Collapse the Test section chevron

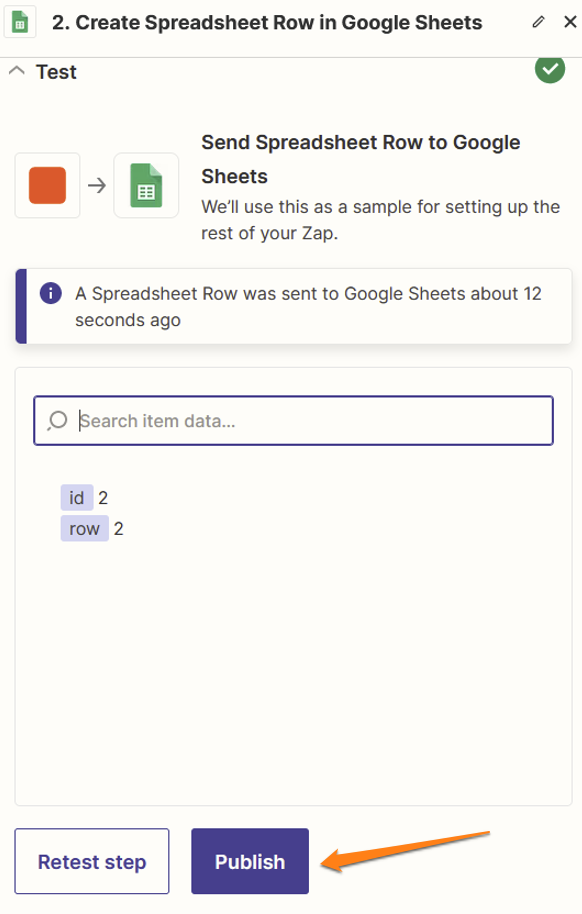pyautogui.click(x=17, y=71)
